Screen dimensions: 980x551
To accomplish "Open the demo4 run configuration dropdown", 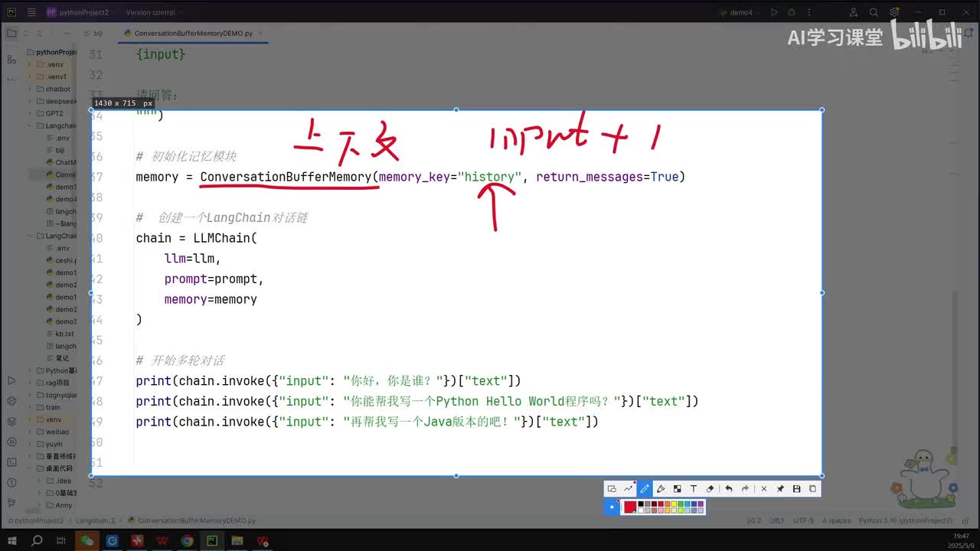I will coord(741,12).
